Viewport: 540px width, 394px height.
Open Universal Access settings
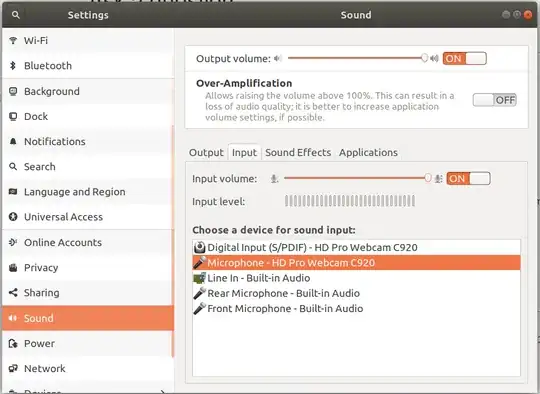[x=87, y=217]
